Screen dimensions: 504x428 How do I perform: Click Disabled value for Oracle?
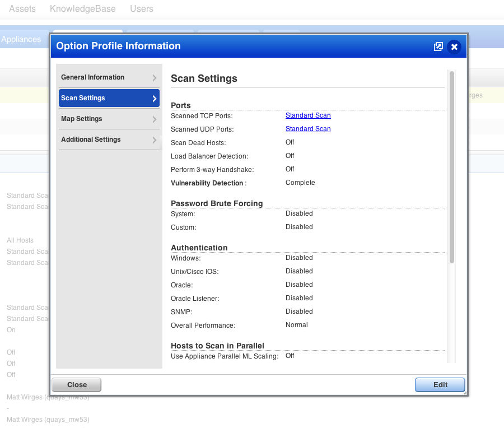[299, 285]
